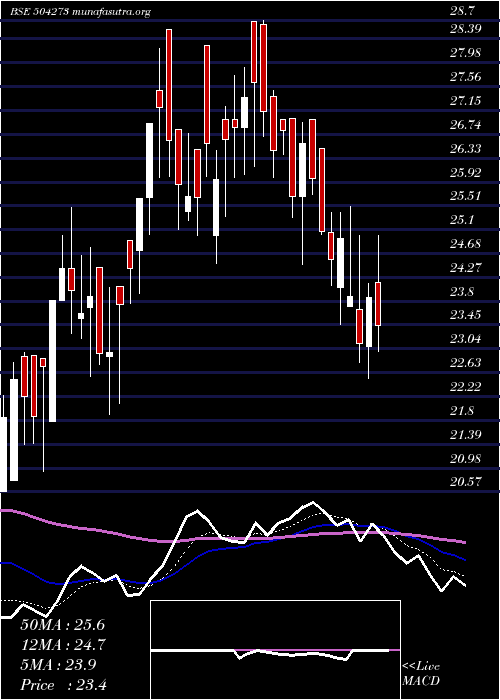The image size is (500, 700).
Task: Click the 27.56 price axis label
Action: coord(466,77)
